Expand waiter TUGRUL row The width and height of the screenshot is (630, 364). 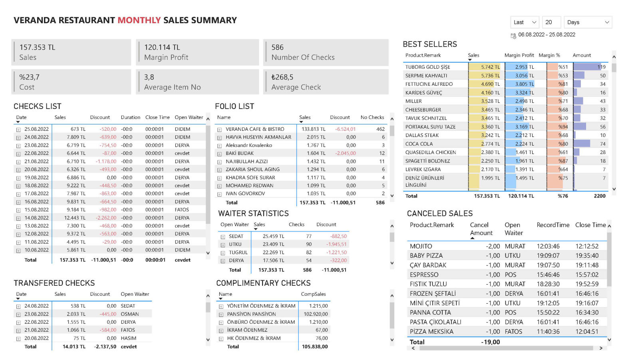tap(223, 253)
